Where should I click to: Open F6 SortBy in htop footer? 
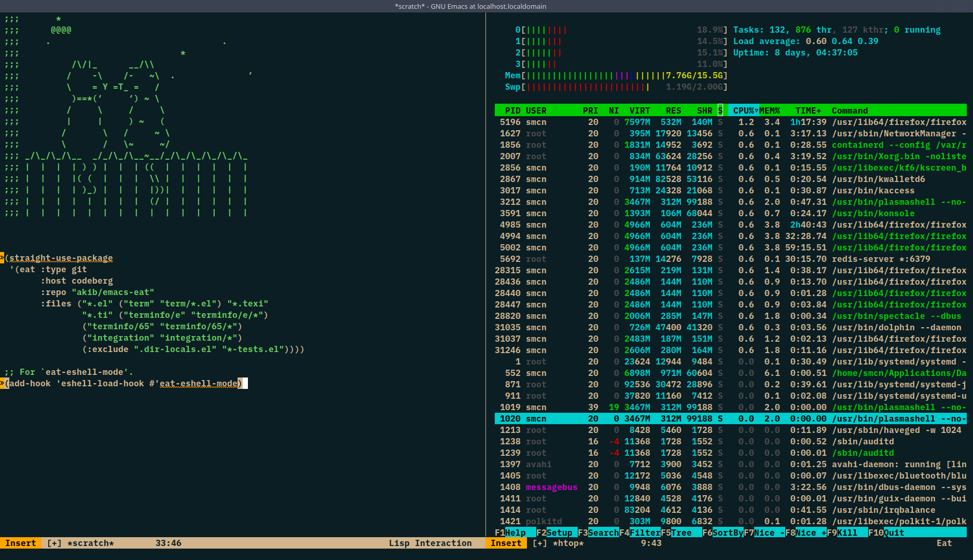tap(722, 533)
